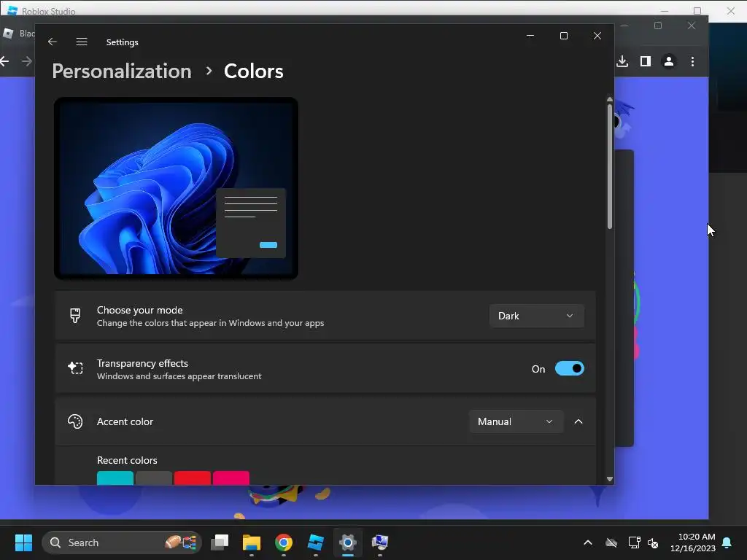747x560 pixels.
Task: Pick the pink recent color
Action: (x=231, y=478)
